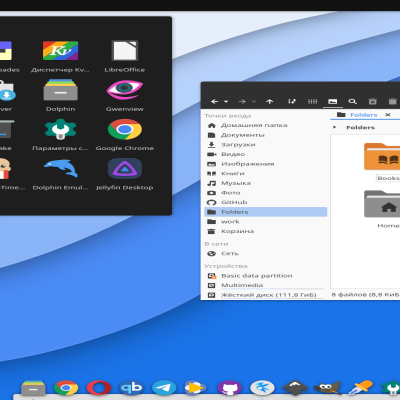Open Telegram from the dock
This screenshot has width=400, height=400.
164,388
